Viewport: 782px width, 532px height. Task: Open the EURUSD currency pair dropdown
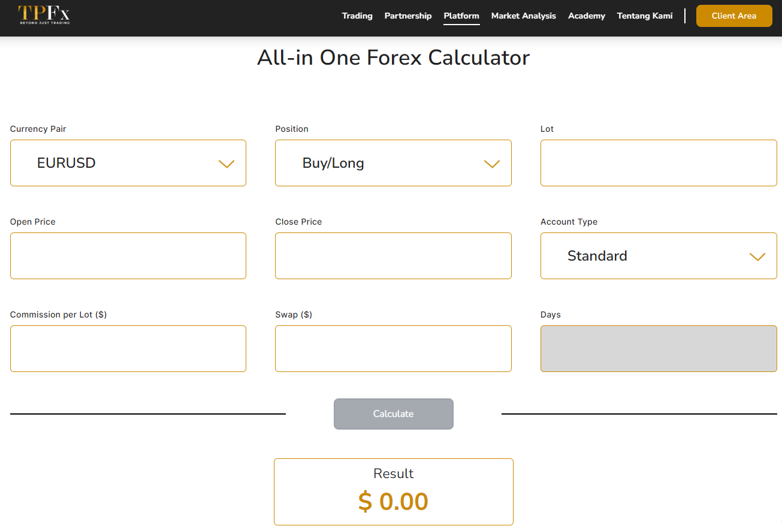click(128, 163)
